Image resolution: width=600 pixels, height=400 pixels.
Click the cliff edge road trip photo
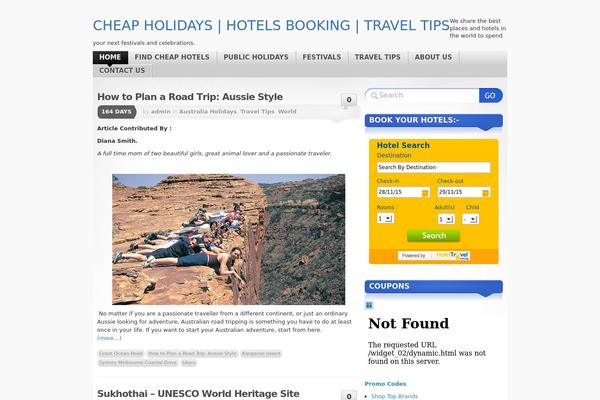click(x=228, y=239)
